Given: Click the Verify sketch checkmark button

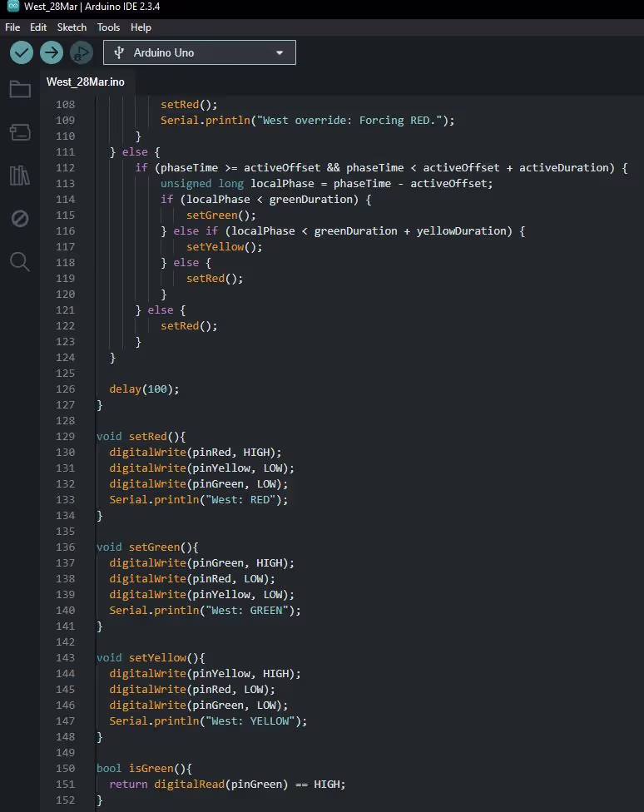Looking at the screenshot, I should 22,52.
